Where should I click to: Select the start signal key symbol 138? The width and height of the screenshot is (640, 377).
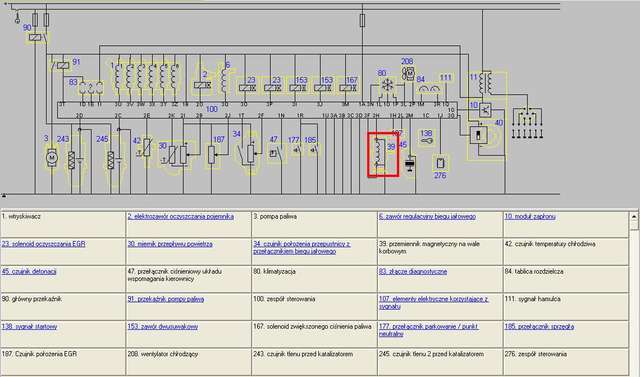tap(427, 140)
